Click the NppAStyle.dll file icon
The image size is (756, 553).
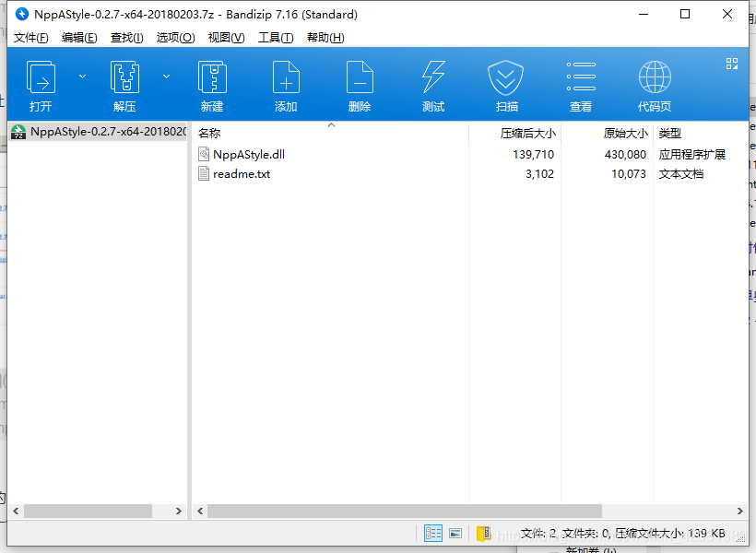point(204,154)
